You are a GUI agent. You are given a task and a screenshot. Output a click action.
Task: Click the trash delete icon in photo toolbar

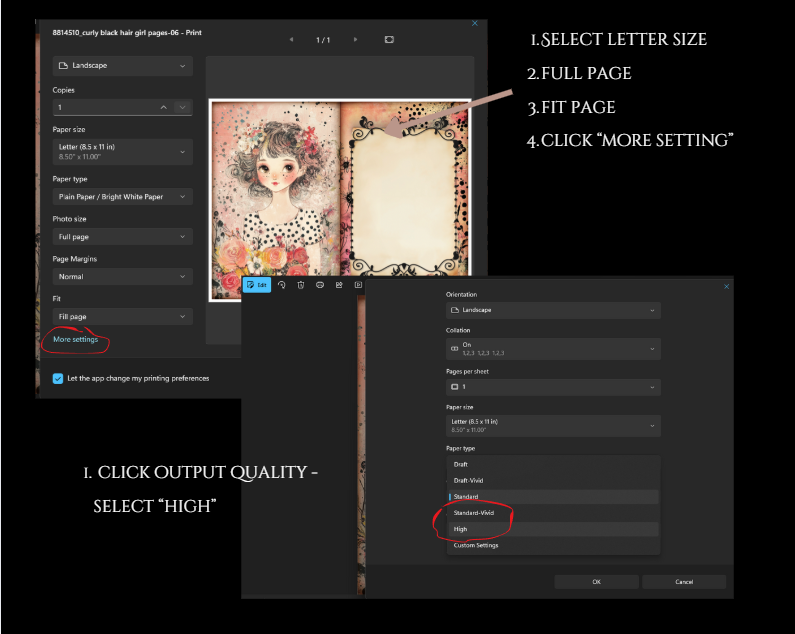(x=301, y=285)
